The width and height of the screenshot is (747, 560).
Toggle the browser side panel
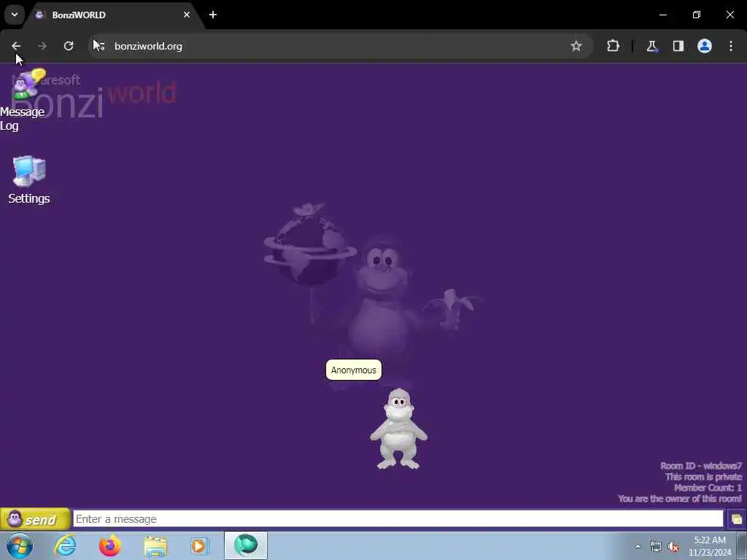(678, 46)
